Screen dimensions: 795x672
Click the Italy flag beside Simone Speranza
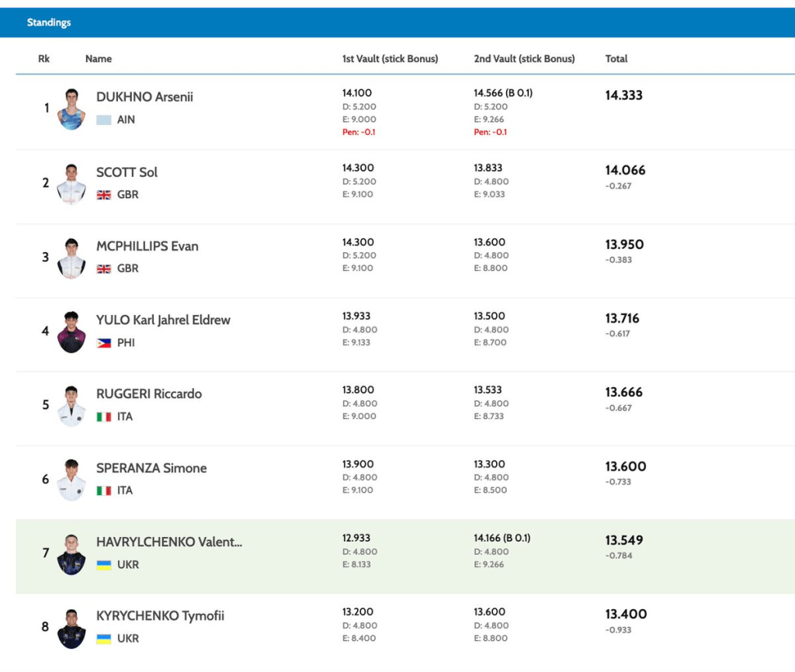[103, 490]
